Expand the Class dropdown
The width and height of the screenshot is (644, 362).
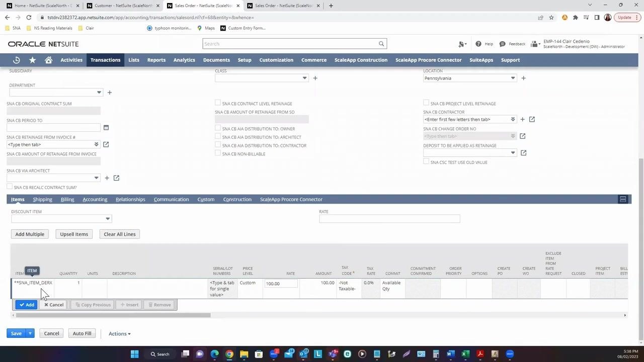coord(304,78)
